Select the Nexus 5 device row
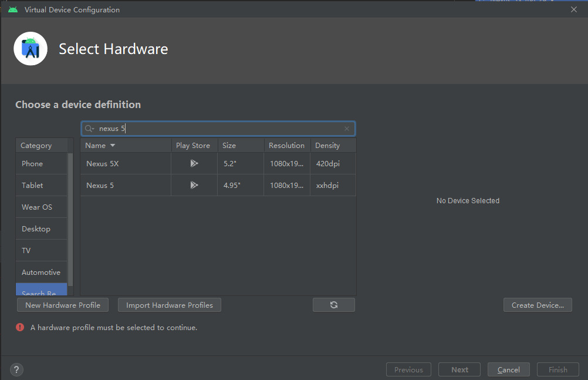The width and height of the screenshot is (588, 380). (x=218, y=186)
